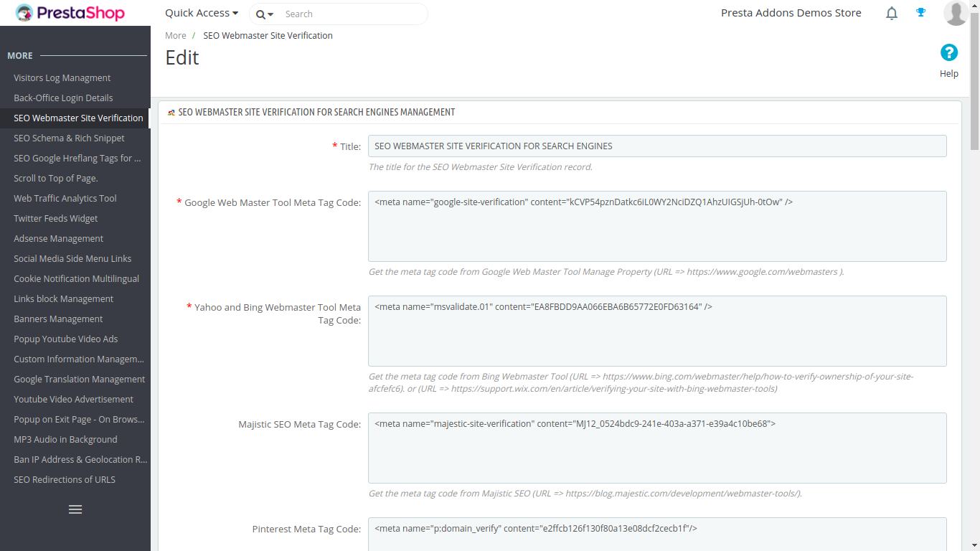980x551 pixels.
Task: Click the panel heading icon beside SEO WEBMASTER
Action: pos(171,113)
